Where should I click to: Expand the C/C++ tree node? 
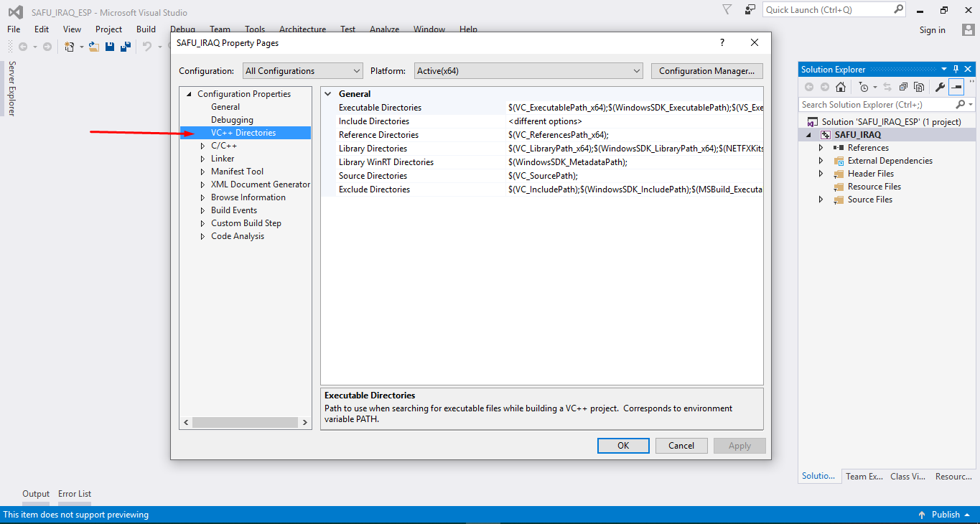coord(202,146)
